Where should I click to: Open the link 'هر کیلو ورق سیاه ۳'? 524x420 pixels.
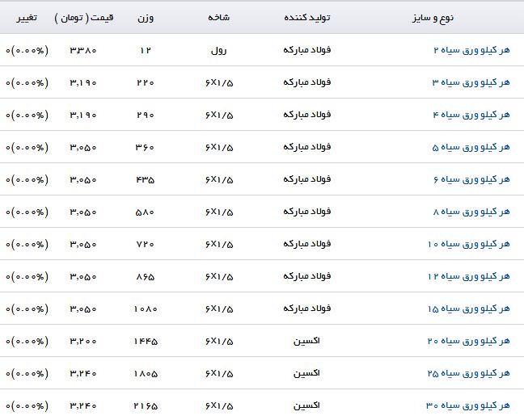(471, 82)
